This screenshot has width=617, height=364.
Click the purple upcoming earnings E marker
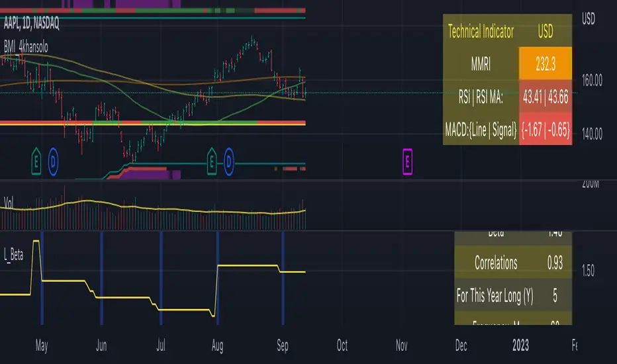tap(408, 161)
